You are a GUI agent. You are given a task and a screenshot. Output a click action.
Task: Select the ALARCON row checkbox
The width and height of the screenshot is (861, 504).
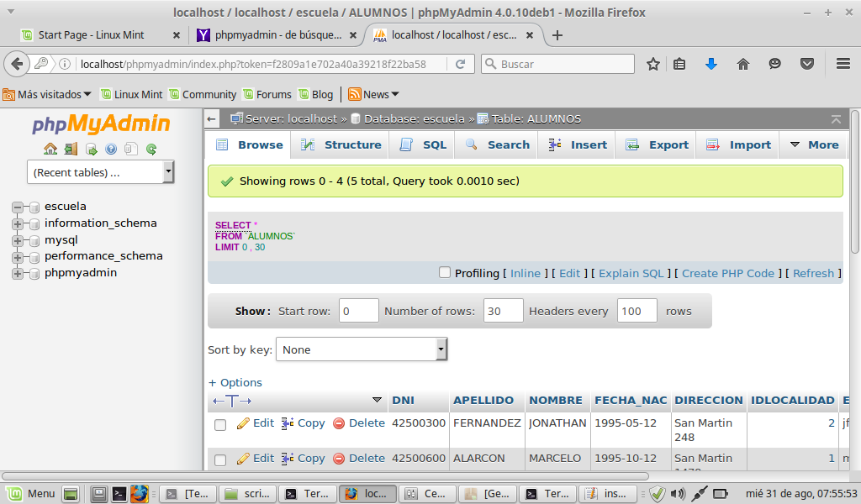220,460
